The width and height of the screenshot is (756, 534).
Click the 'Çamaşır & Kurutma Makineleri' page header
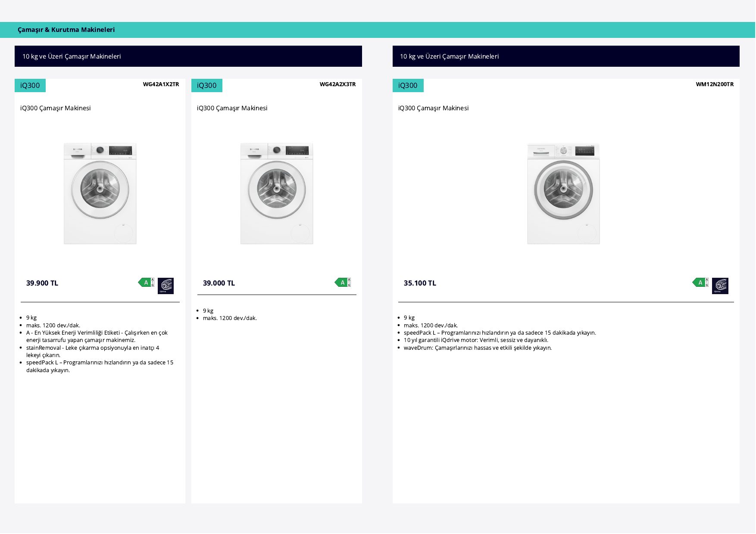click(x=66, y=30)
